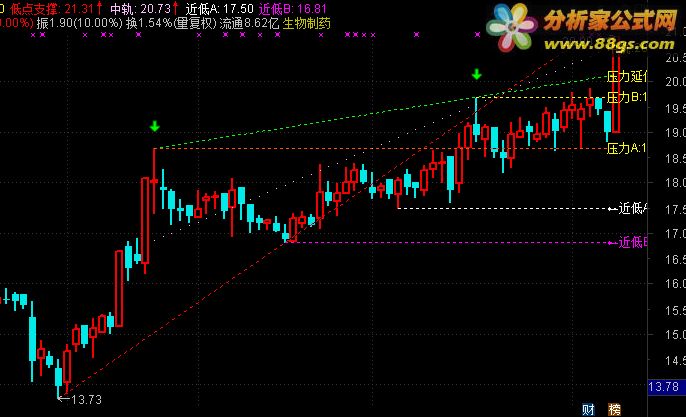Viewport: 686px width, 417px height.
Task: Click the 16.0 price axis label
Action: [x=675, y=284]
